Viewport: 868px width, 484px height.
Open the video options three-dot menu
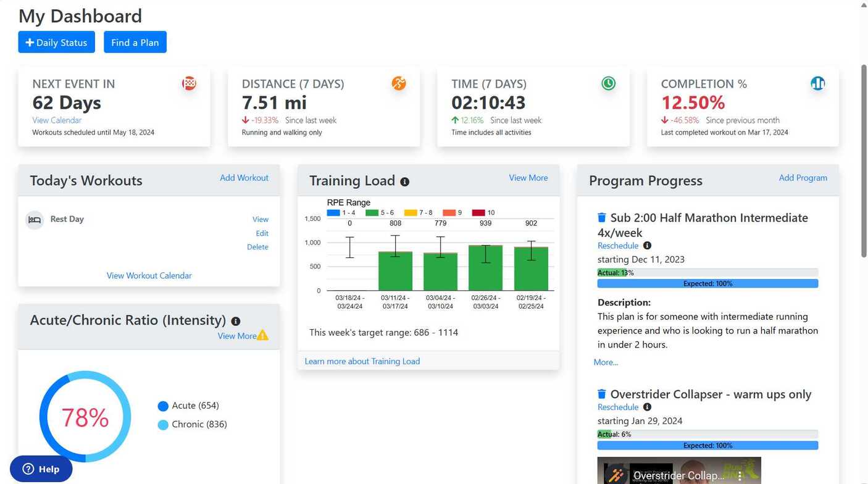(x=740, y=476)
